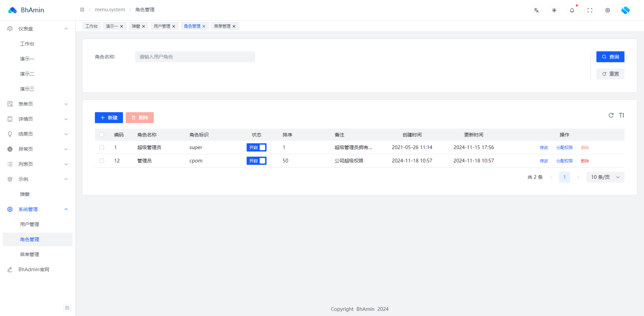This screenshot has height=316, width=644.
Task: Close the 用户管理 tab
Action: point(174,26)
